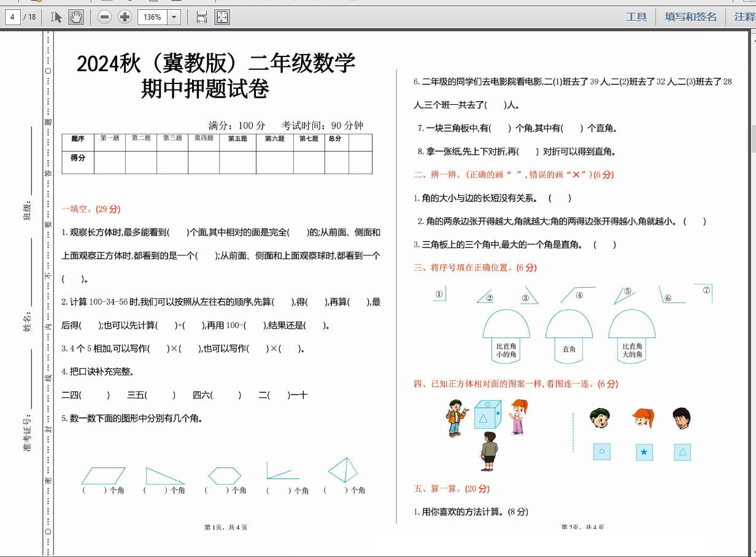Click the heading '五、算一算。(20 分)'
The width and height of the screenshot is (756, 557).
pyautogui.click(x=452, y=489)
